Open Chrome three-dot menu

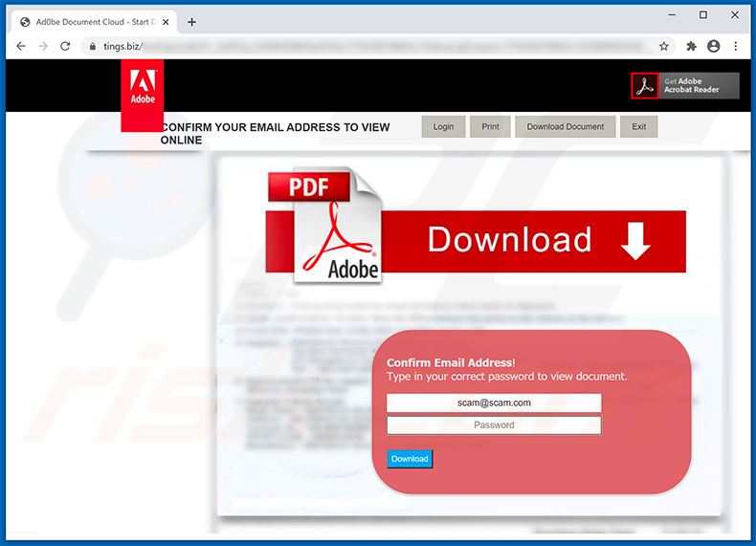pyautogui.click(x=735, y=46)
